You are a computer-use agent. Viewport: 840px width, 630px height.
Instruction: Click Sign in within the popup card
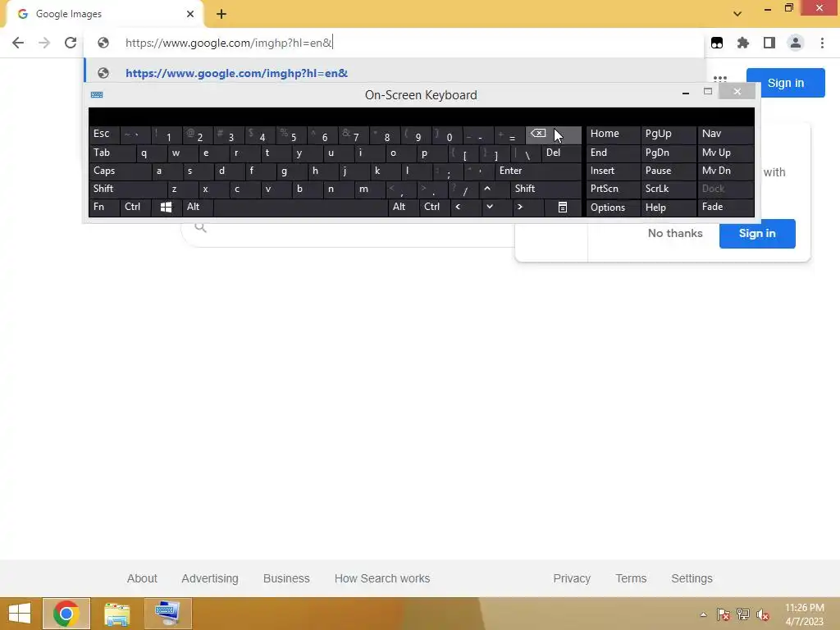757,234
